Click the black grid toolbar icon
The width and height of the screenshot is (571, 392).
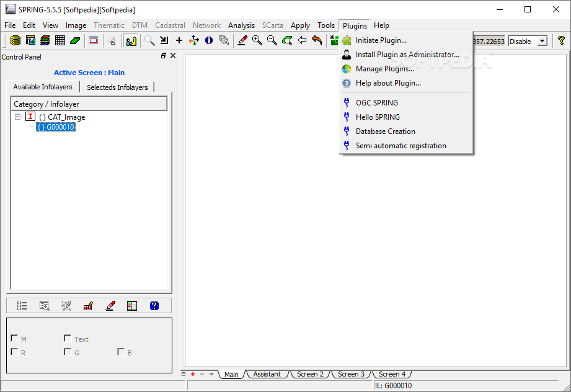[x=60, y=40]
